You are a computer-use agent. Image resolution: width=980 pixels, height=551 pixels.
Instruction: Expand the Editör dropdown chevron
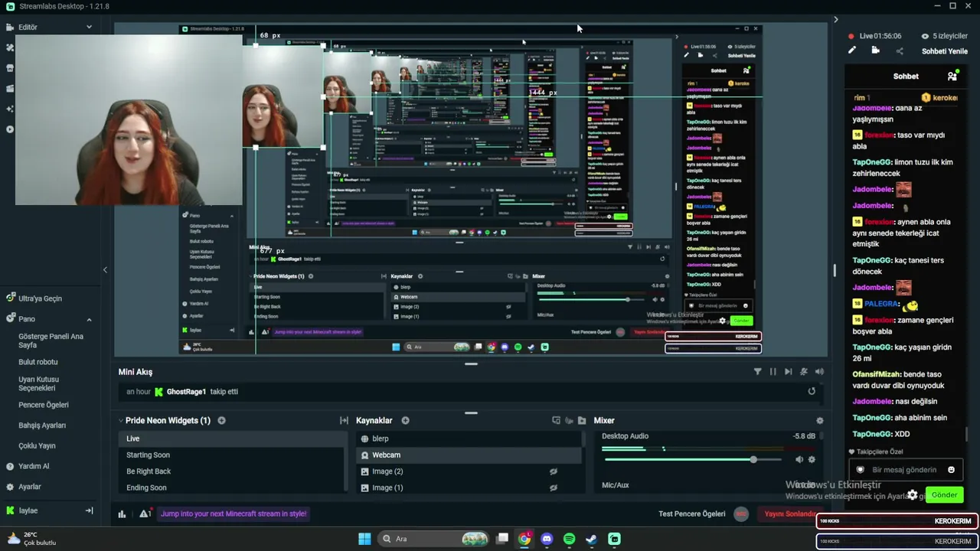click(x=89, y=27)
